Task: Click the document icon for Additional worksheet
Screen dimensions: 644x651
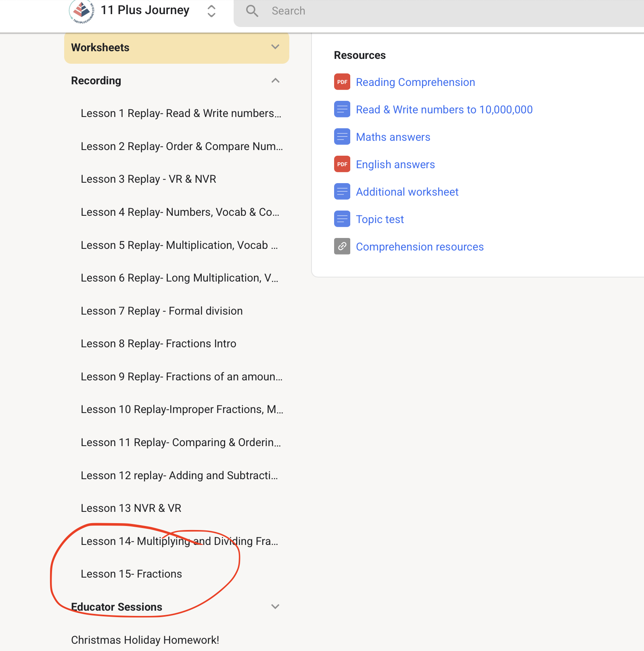Action: (342, 192)
